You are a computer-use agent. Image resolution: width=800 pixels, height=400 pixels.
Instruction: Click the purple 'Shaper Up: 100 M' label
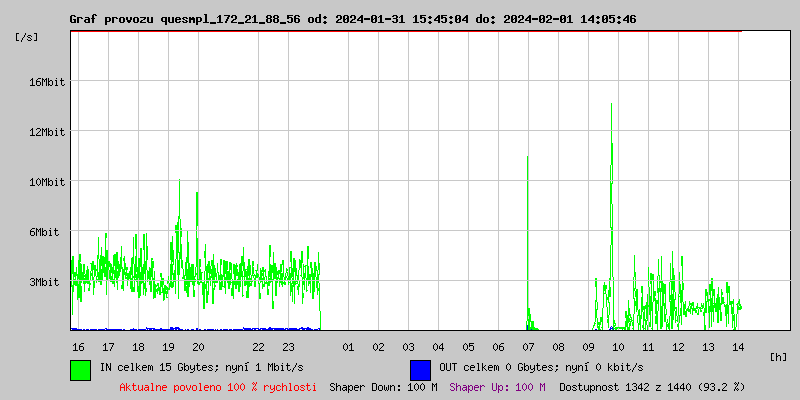click(497, 387)
